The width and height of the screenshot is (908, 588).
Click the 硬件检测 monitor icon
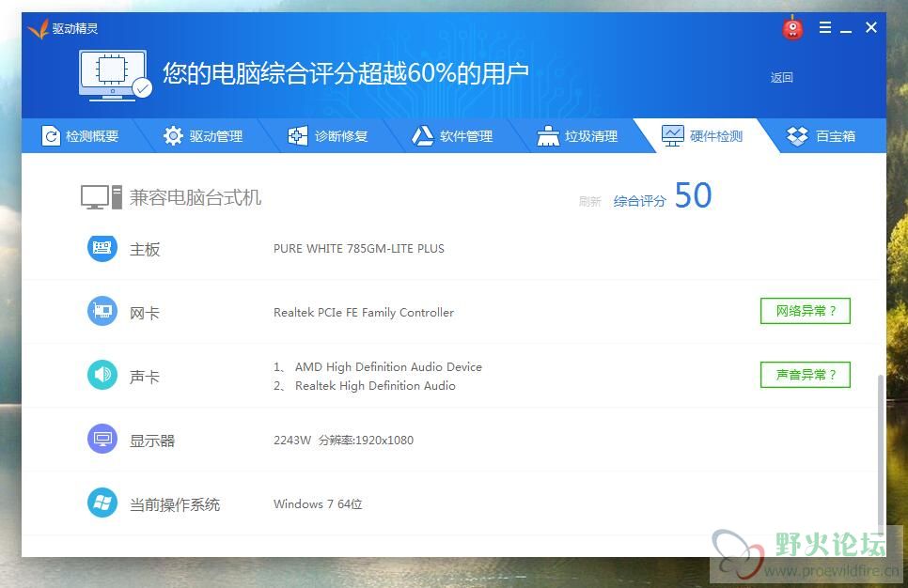click(673, 136)
